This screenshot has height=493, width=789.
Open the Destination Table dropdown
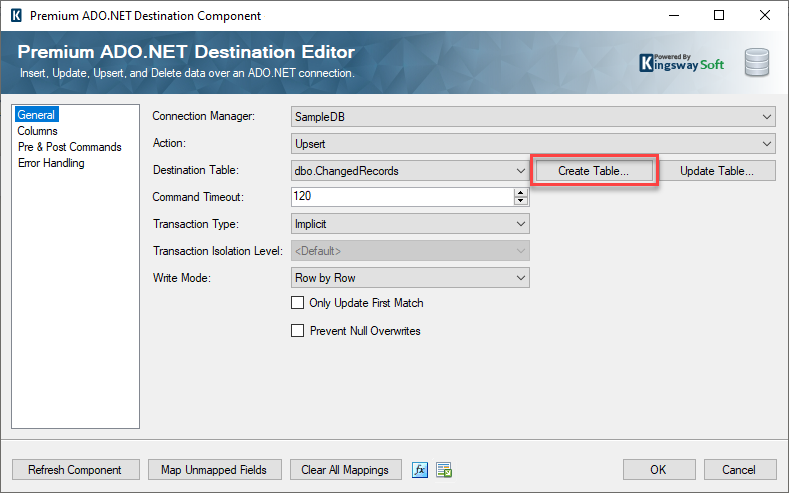pos(410,171)
